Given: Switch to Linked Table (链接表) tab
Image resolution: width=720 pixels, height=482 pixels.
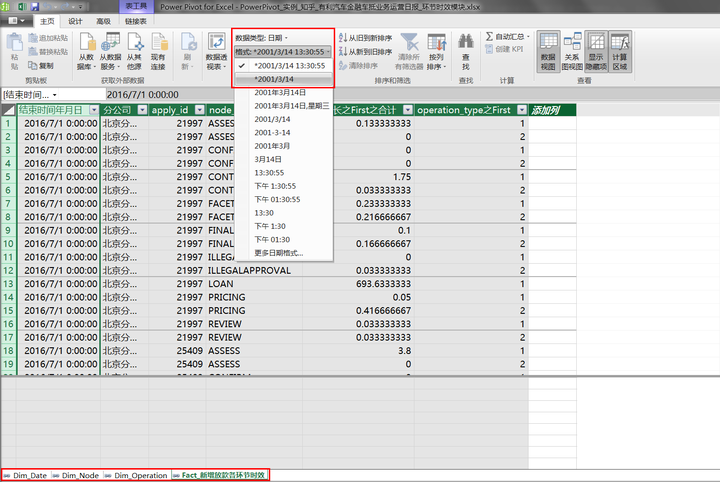Looking at the screenshot, I should (x=136, y=21).
